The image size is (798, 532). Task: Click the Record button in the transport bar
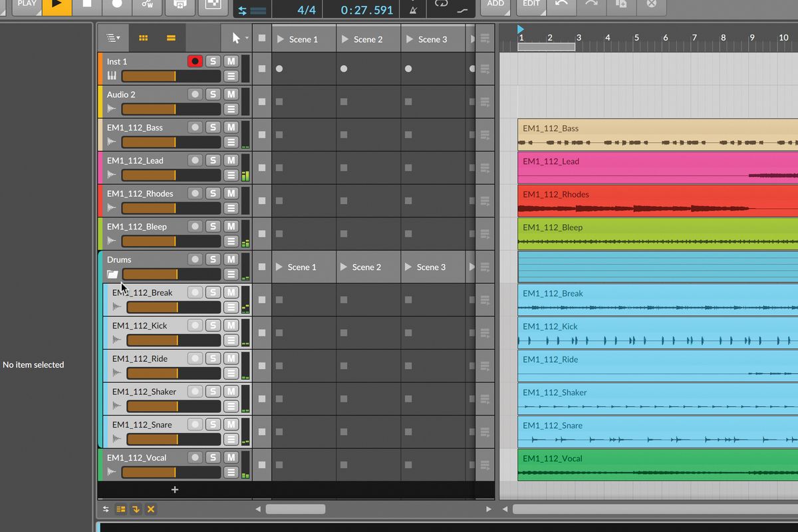pos(118,4)
